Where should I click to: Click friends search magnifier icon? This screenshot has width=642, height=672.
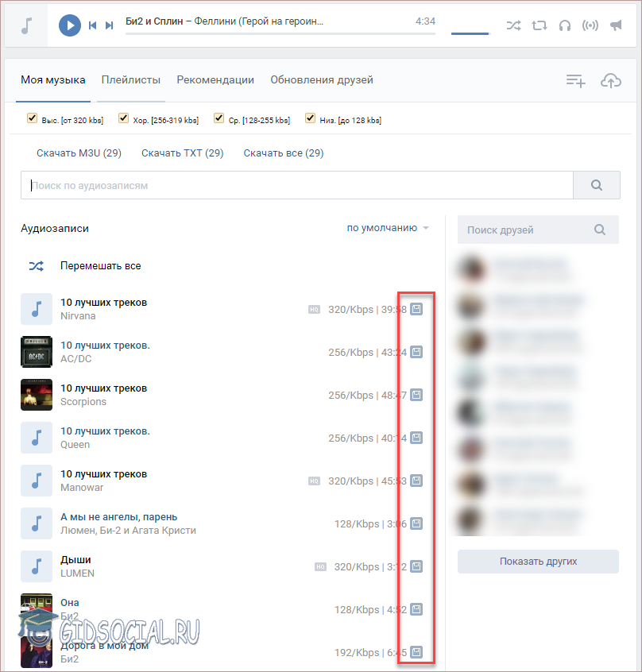click(x=600, y=230)
